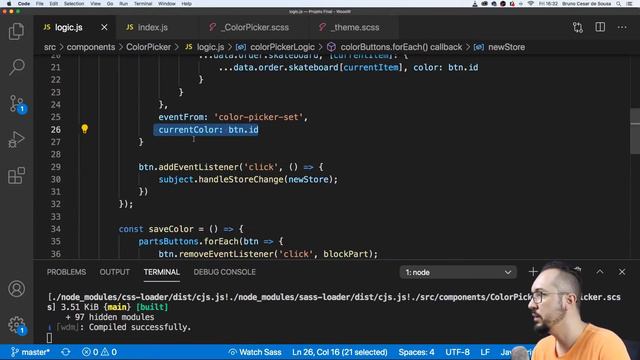Open the DEBUG CONSOLE panel tab
Viewport: 640px width, 360px height.
(x=224, y=272)
